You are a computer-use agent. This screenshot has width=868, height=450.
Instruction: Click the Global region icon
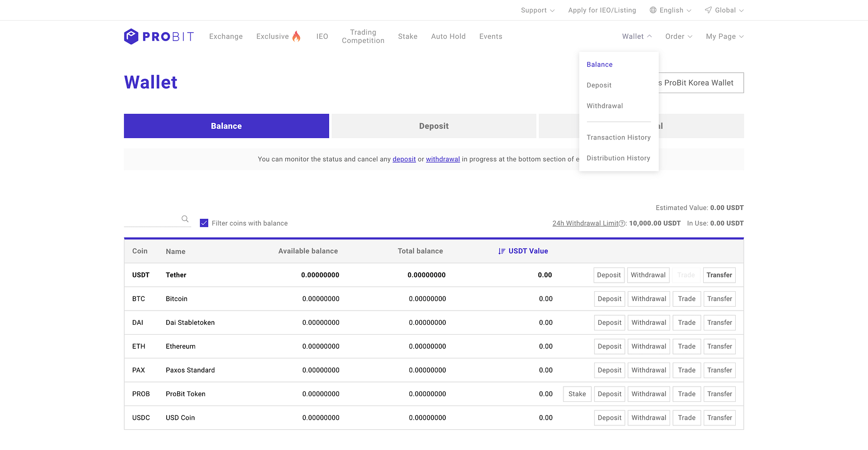708,10
